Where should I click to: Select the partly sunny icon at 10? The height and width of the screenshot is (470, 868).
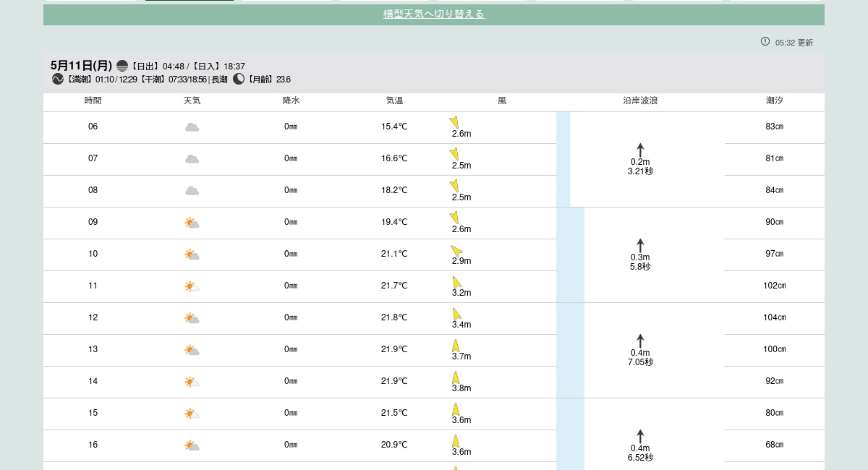(192, 255)
